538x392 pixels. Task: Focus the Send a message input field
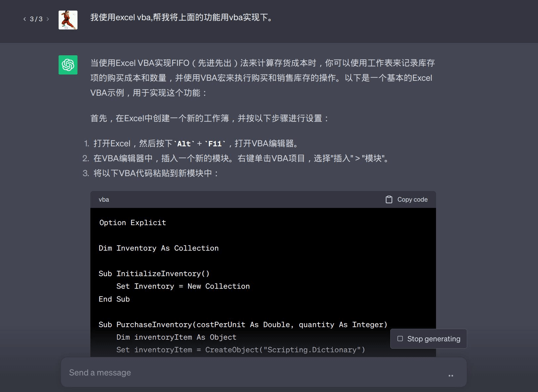[x=264, y=372]
